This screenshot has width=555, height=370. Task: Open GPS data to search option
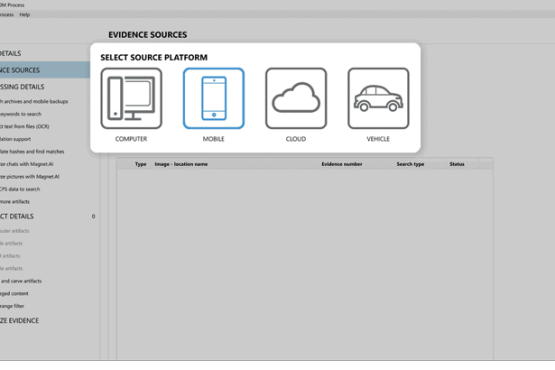click(x=20, y=189)
